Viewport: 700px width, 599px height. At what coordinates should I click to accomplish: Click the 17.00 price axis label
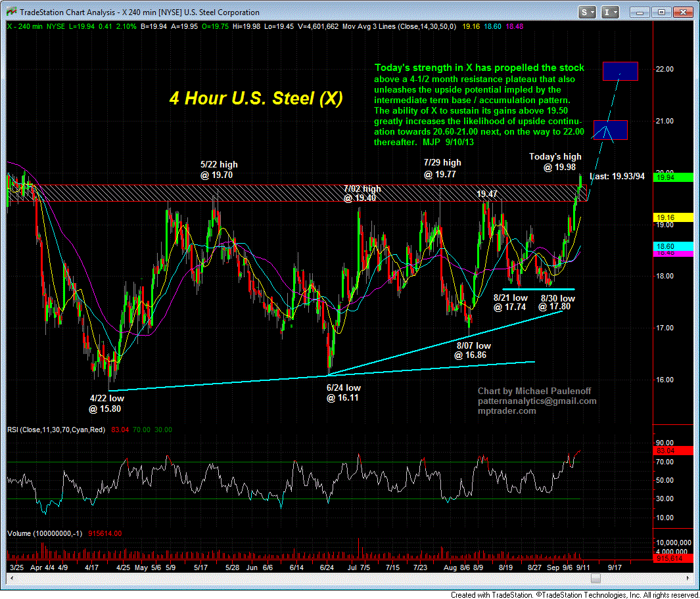[x=665, y=328]
